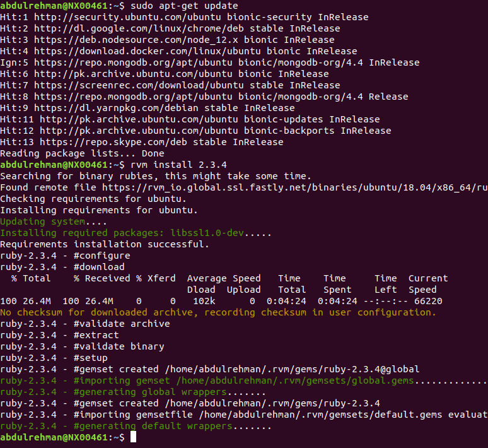This screenshot has width=488, height=448.
Task: Click the 'Average Speed' column header
Action: tap(224, 278)
